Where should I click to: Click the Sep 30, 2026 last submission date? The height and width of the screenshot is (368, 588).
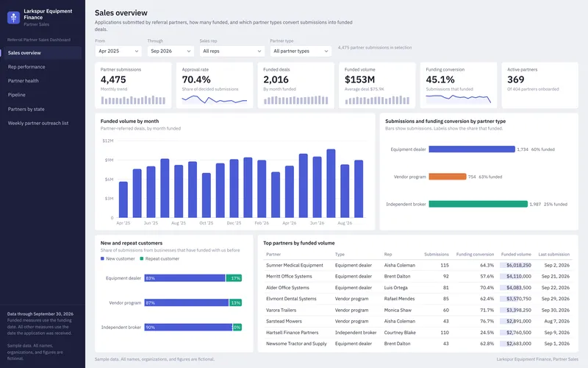point(556,310)
